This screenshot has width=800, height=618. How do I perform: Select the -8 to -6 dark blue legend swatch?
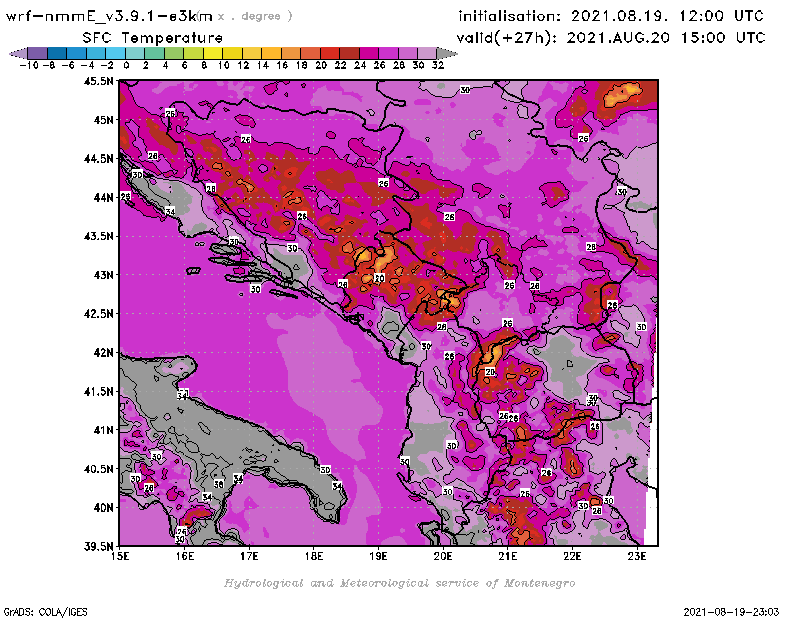click(57, 53)
